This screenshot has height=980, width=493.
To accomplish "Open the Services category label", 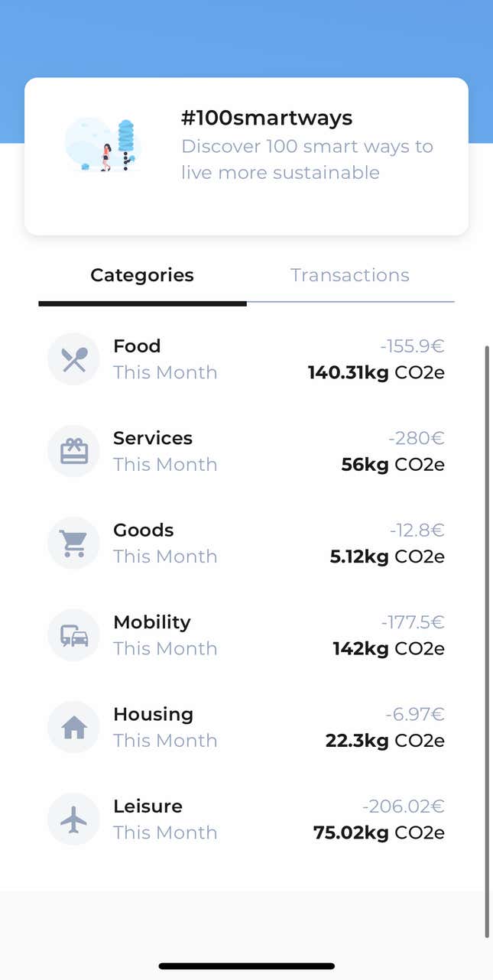I will pos(153,438).
